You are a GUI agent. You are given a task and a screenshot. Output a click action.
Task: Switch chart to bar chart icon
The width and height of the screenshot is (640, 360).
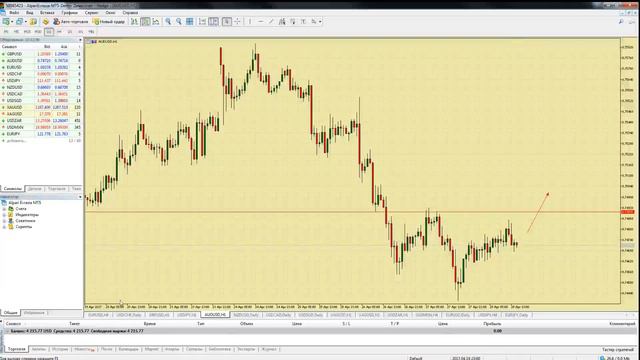134,22
